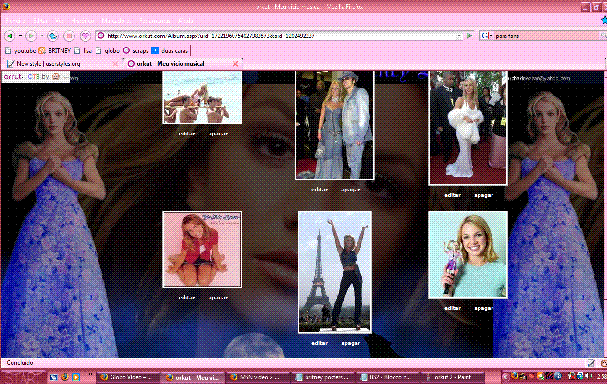This screenshot has height=384, width=607.
Task: Reload the page with the refresh icon
Action: click(x=53, y=36)
